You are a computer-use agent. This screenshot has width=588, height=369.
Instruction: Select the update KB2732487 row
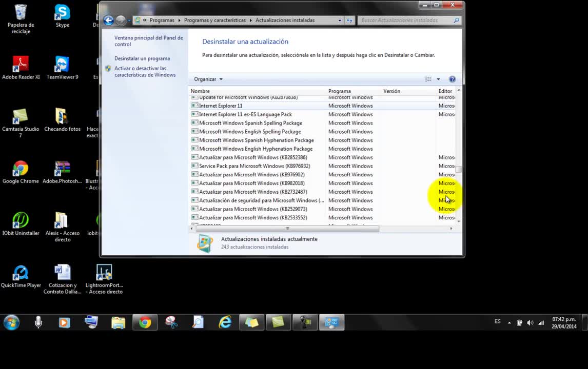coord(323,192)
